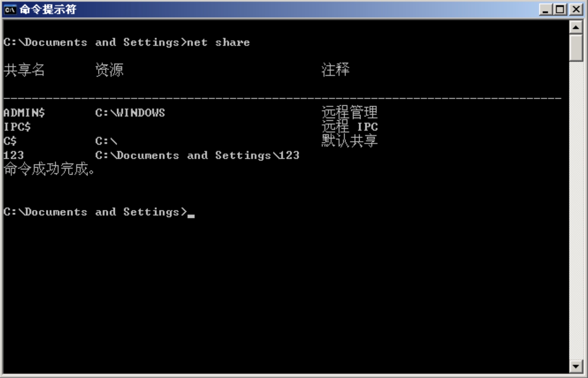Minimize the command prompt window
Screen dimensions: 588x378
click(546, 10)
